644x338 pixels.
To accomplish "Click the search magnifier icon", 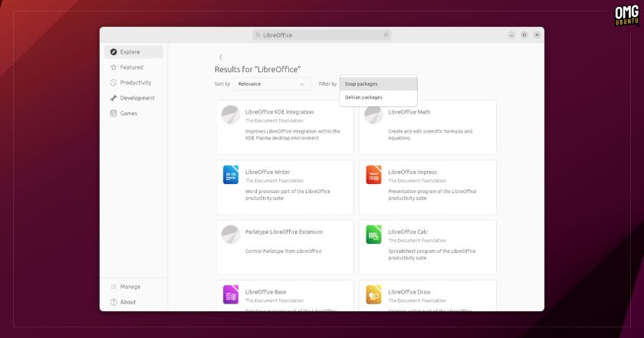I will point(258,35).
